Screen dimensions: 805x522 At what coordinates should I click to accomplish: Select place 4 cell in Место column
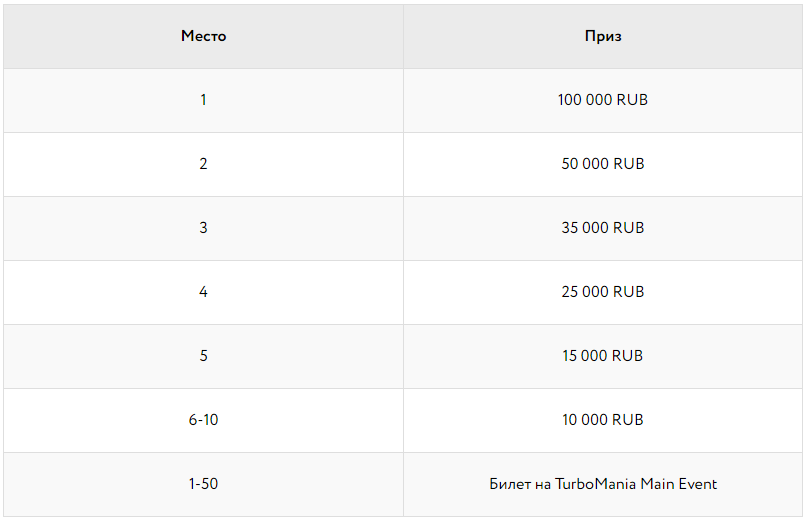tap(203, 292)
